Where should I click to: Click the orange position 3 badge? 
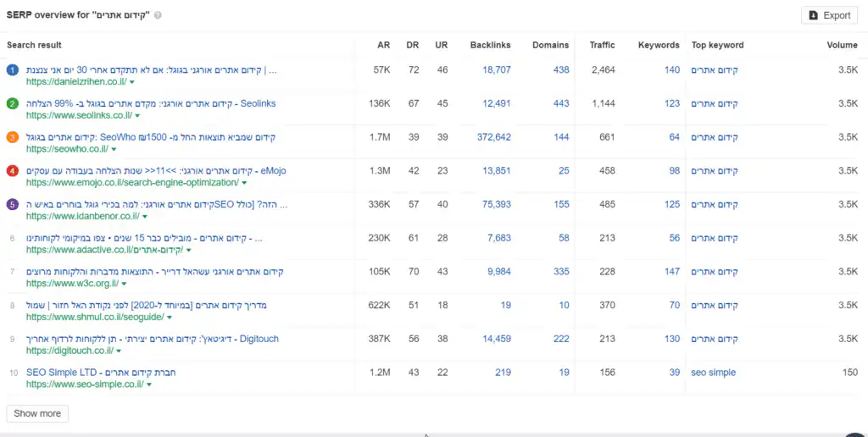(12, 137)
